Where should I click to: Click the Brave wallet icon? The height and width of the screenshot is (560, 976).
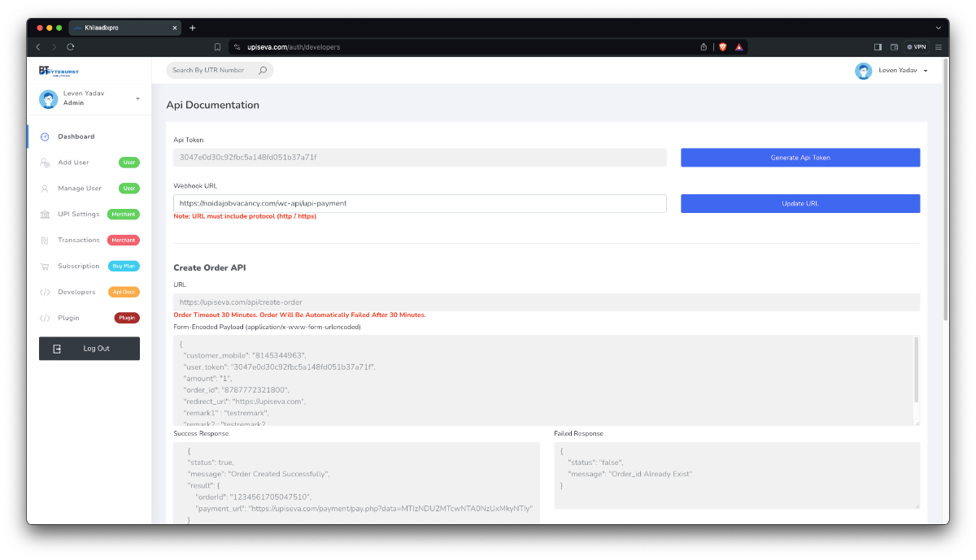[894, 47]
